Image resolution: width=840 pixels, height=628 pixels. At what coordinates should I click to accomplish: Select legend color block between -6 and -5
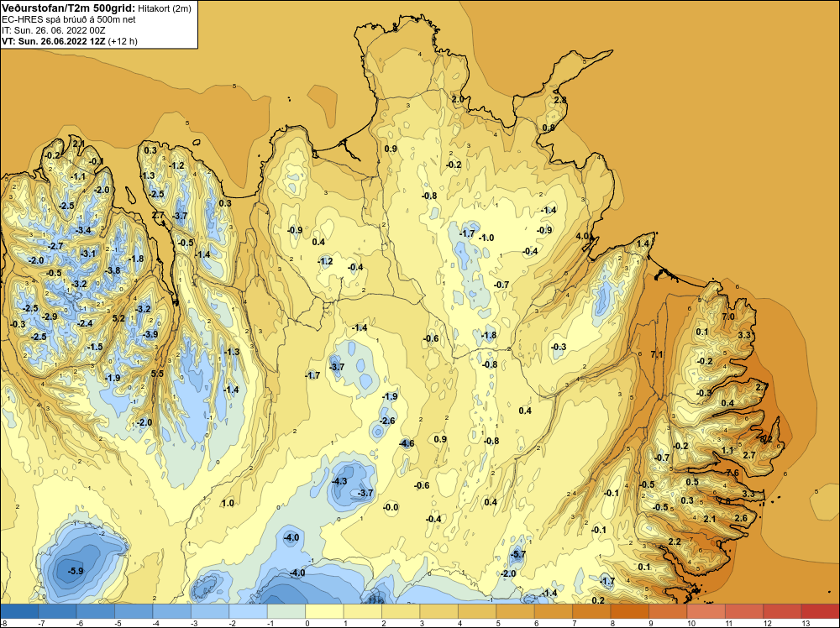[96, 611]
